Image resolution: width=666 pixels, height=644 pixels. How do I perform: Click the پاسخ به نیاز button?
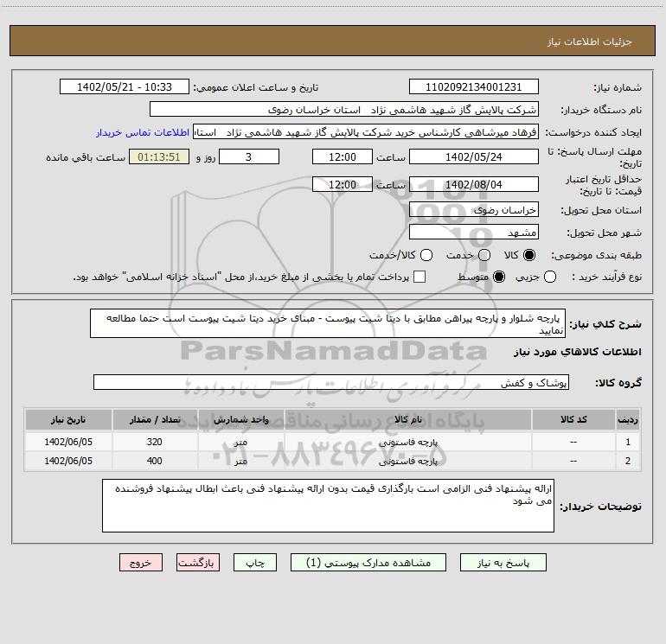pos(503,563)
